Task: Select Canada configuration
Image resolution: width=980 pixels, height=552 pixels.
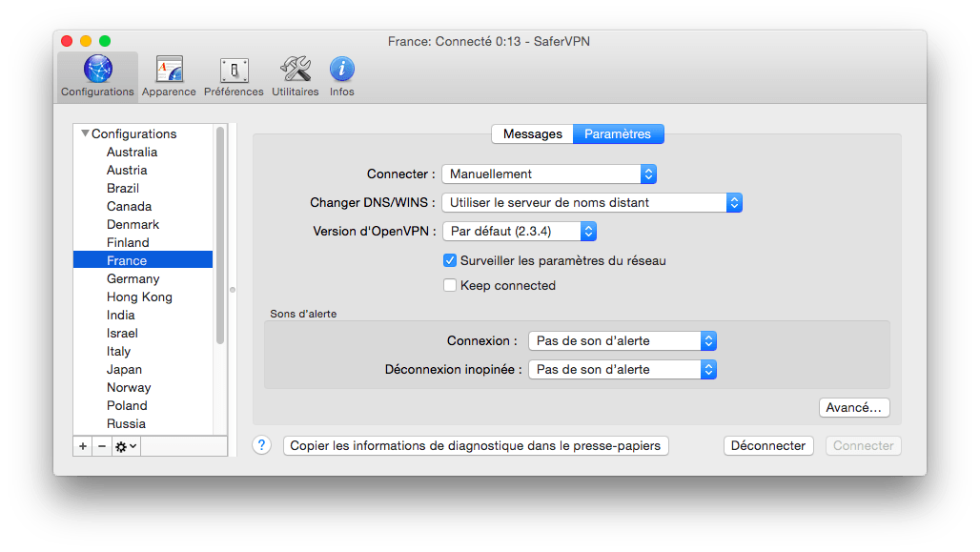Action: tap(143, 206)
